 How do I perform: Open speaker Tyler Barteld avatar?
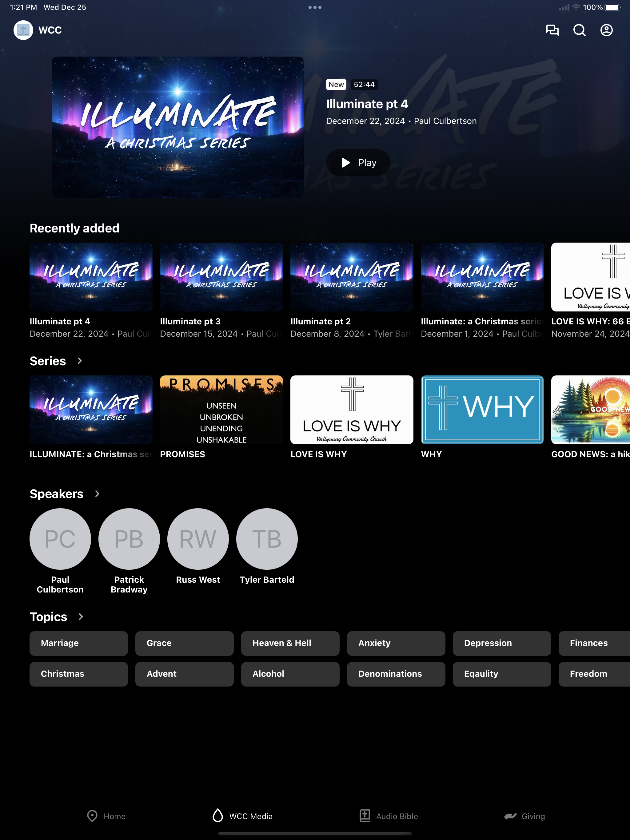coord(267,539)
